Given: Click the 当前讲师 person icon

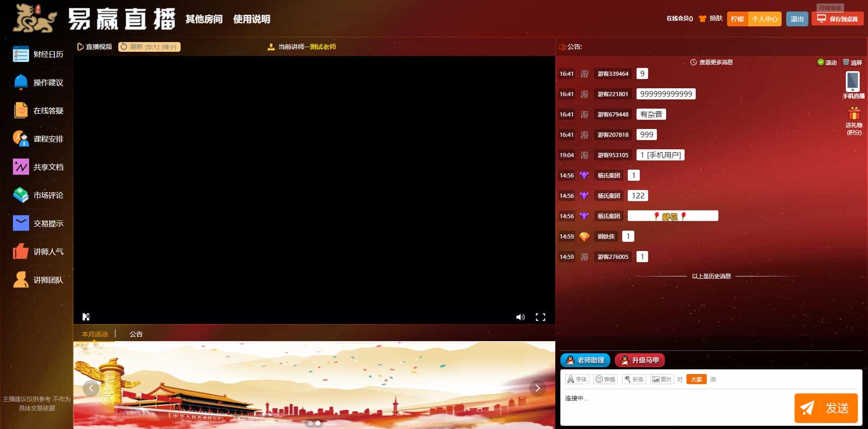Looking at the screenshot, I should [x=271, y=47].
